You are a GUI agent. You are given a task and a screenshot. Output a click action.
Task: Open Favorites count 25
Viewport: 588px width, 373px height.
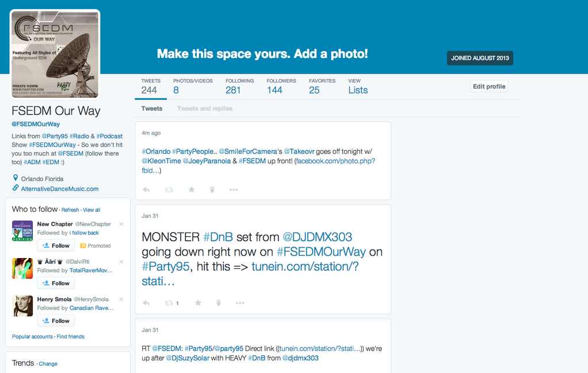322,87
